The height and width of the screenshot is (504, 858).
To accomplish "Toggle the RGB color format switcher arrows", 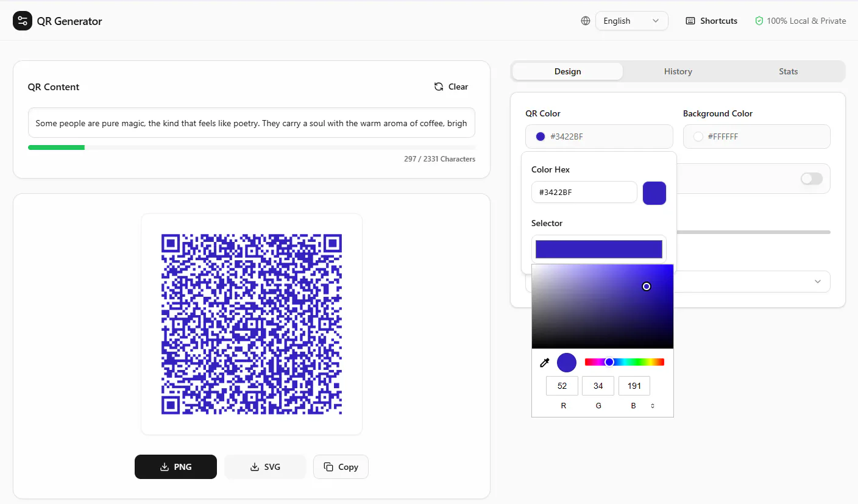I will click(653, 406).
